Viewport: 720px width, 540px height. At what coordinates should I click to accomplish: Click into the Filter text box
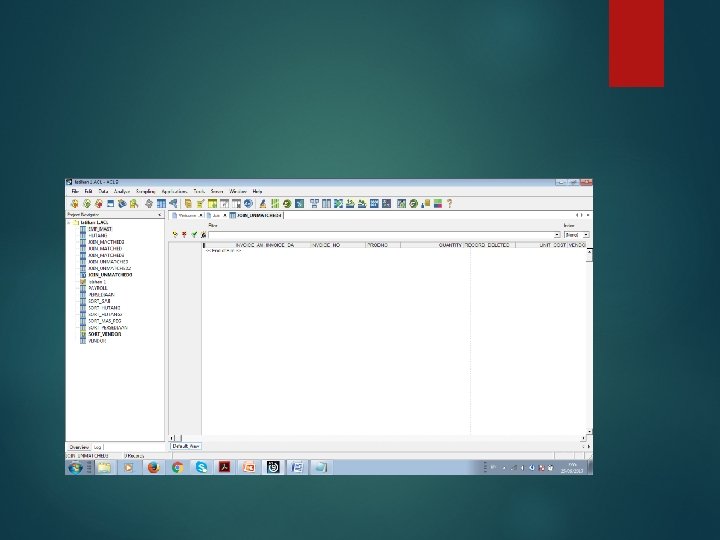tap(381, 235)
